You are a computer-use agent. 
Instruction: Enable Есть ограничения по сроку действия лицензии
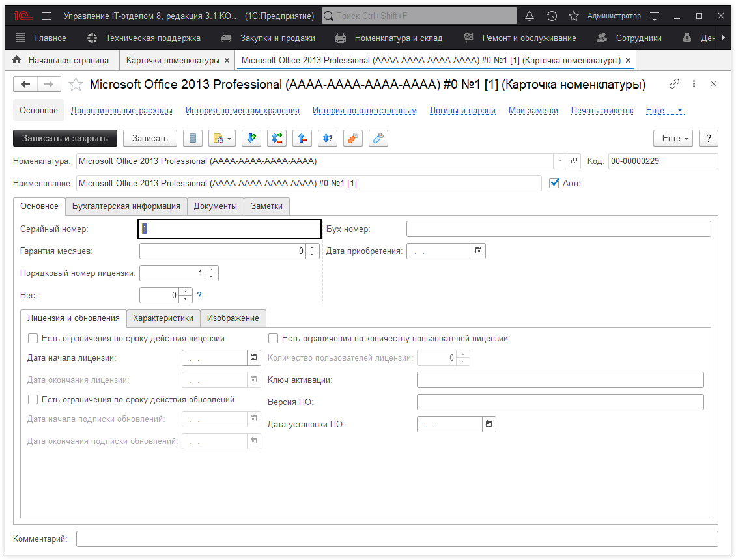coord(33,339)
